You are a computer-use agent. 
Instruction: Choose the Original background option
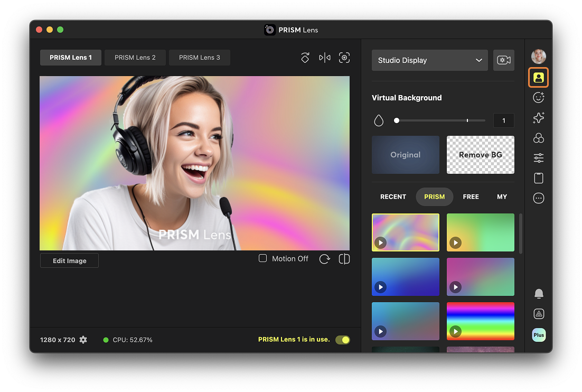click(x=405, y=155)
